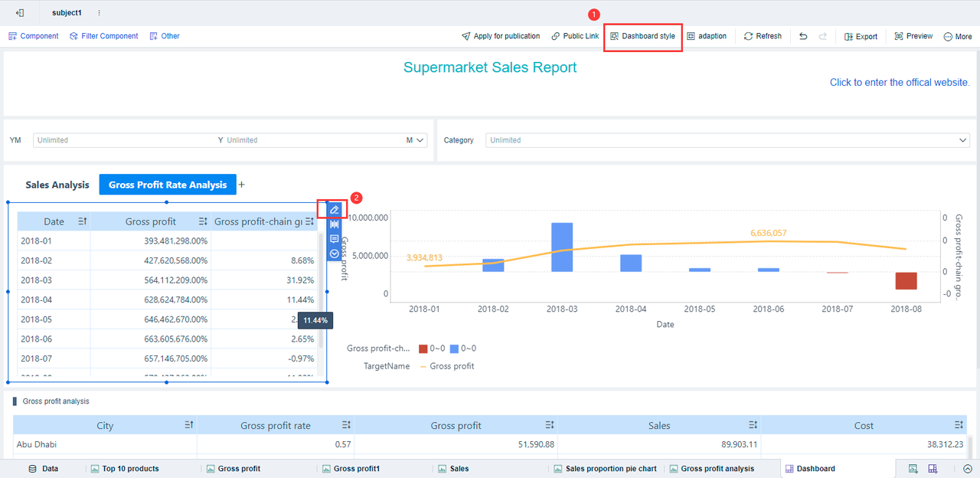
Task: Click the Y start date input field
Action: pyautogui.click(x=126, y=140)
